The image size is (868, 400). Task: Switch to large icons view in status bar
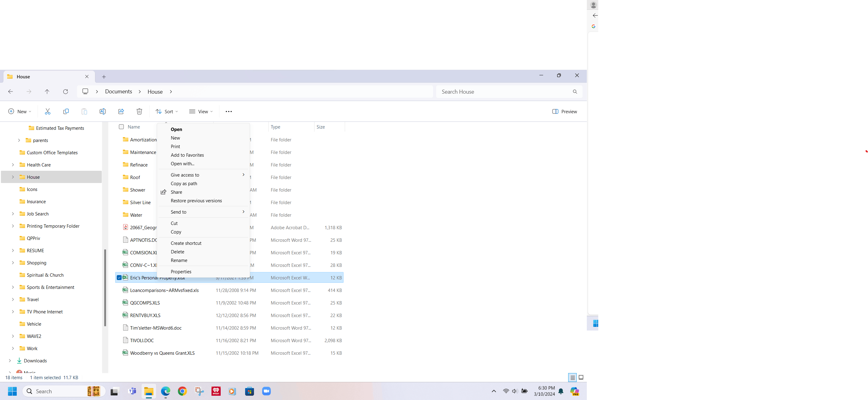581,377
